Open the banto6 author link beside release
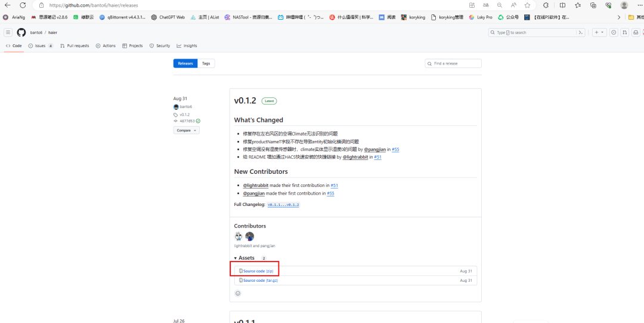Screen dimensions: 644x323 185,106
